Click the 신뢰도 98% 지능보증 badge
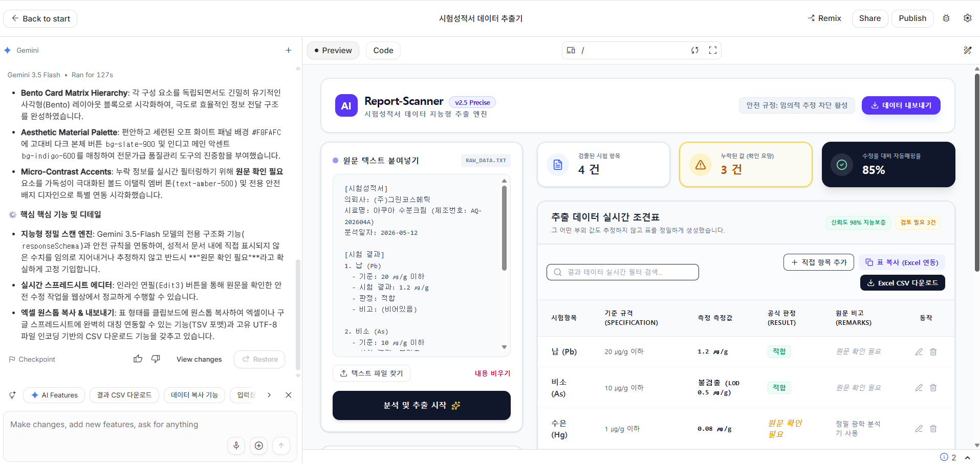The image size is (980, 464). pyautogui.click(x=858, y=223)
